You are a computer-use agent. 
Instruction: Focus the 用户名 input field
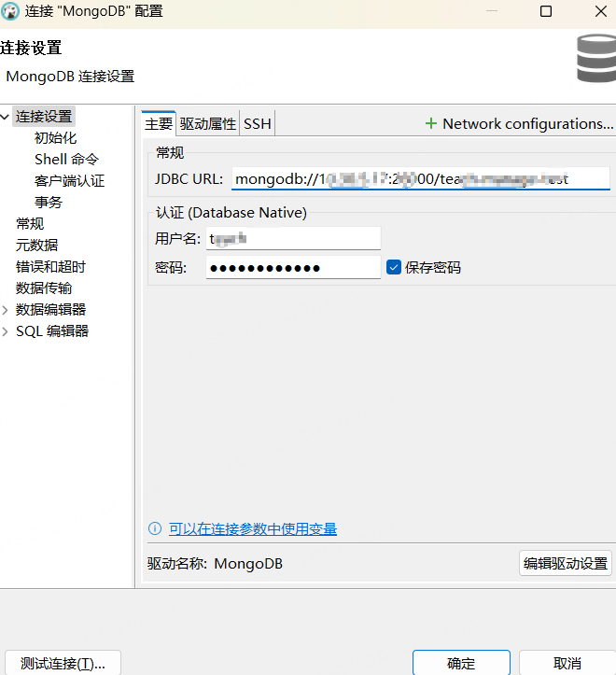point(293,238)
